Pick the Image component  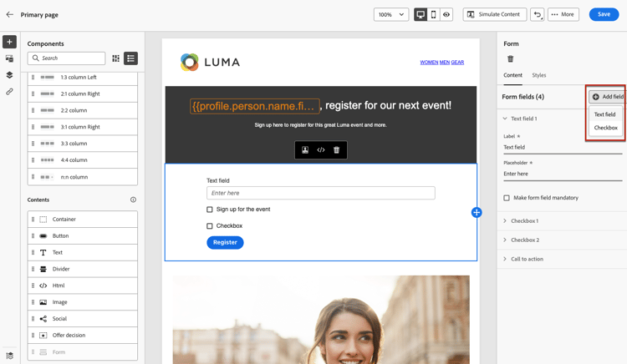click(x=83, y=302)
